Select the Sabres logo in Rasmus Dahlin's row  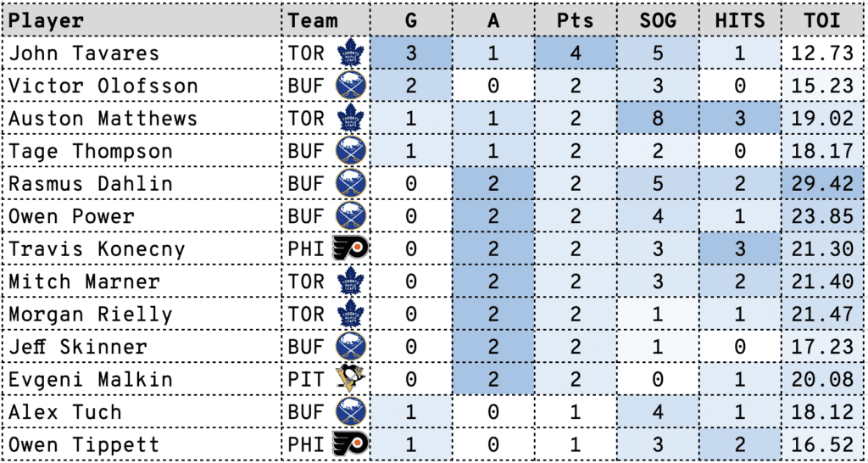point(350,184)
